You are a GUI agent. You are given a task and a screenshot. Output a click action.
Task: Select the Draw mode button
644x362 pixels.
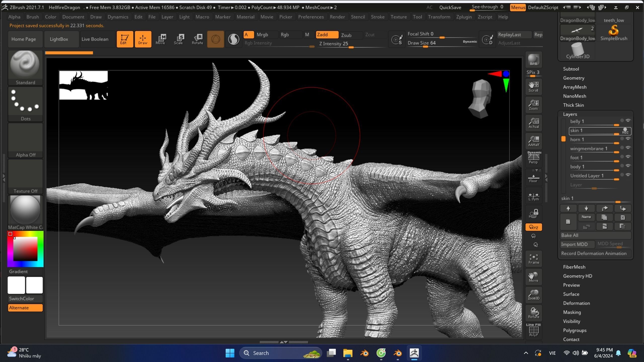pyautogui.click(x=143, y=39)
